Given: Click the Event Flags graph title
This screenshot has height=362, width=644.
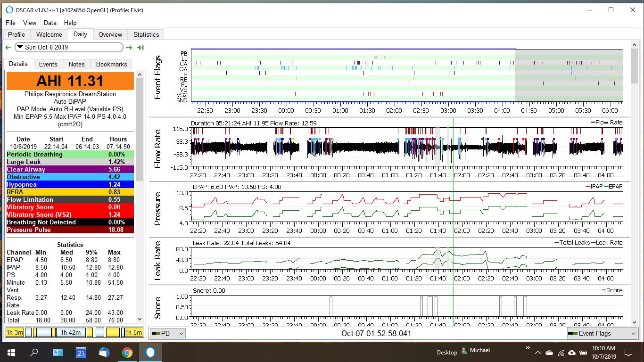Looking at the screenshot, I should [x=158, y=78].
